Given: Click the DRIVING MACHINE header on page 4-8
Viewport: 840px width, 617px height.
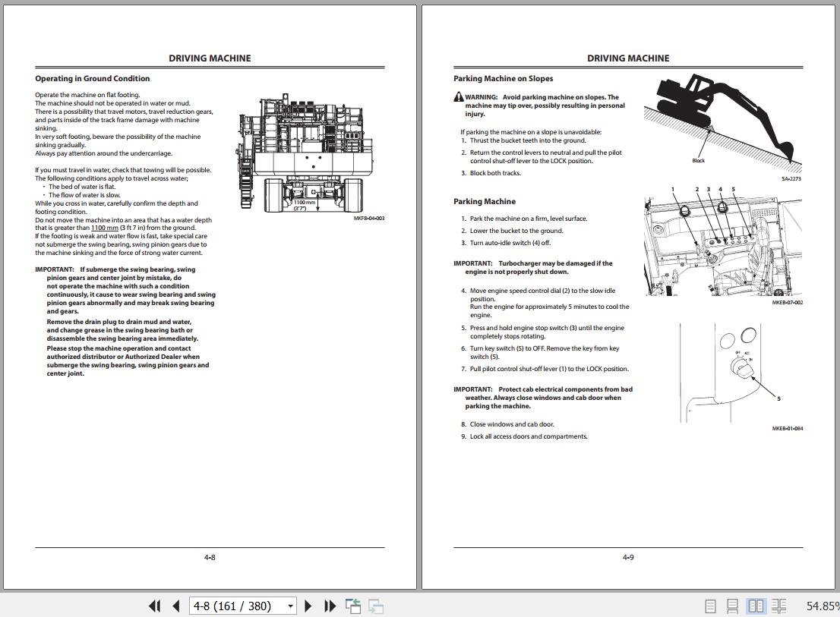Looking at the screenshot, I should click(x=210, y=58).
